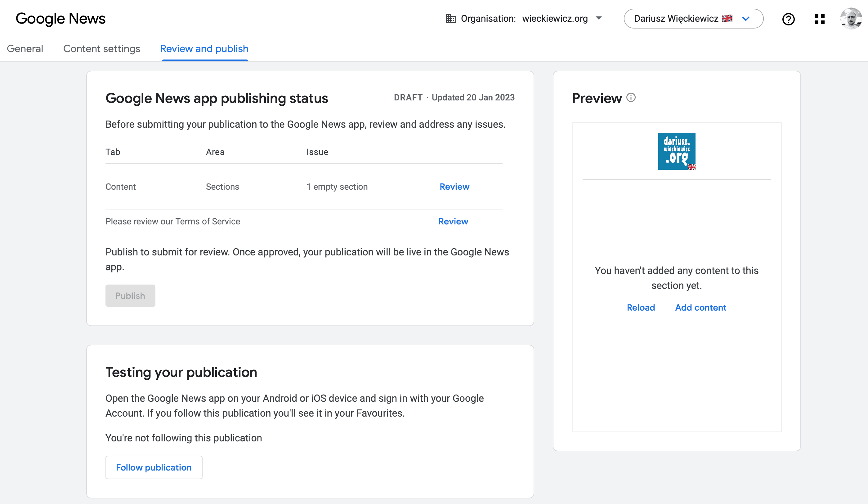
Task: Click the 'Sections' area cell
Action: point(222,187)
